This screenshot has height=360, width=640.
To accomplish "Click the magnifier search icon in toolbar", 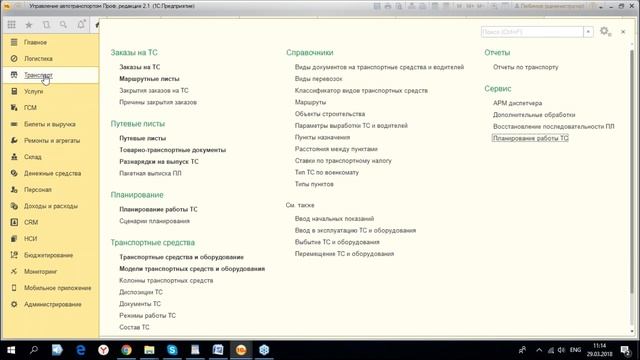I will 63,25.
